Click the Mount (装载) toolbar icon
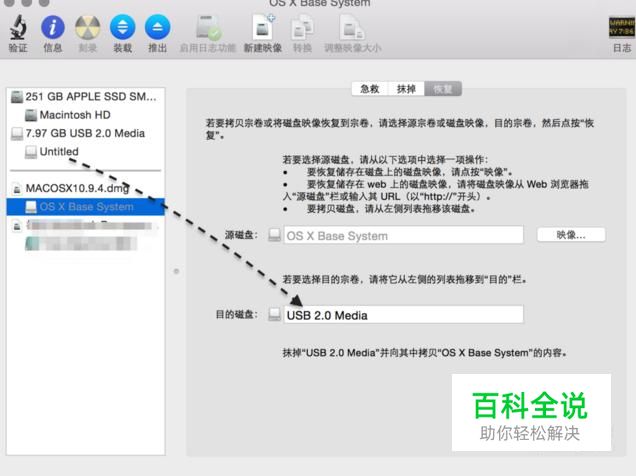The image size is (636, 476). 122,28
